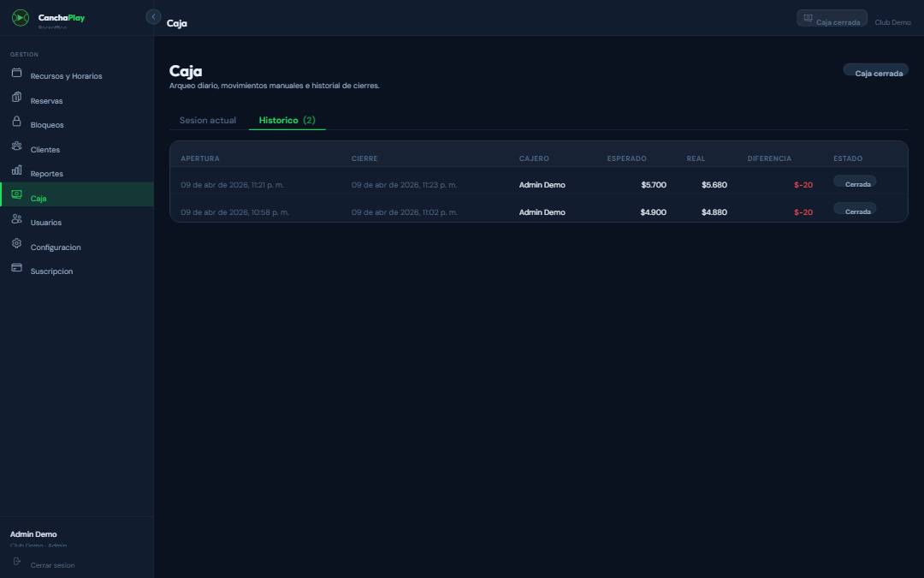Click closing time 11:02 p. m. cell
Viewport: 924px width, 578px height.
click(404, 212)
